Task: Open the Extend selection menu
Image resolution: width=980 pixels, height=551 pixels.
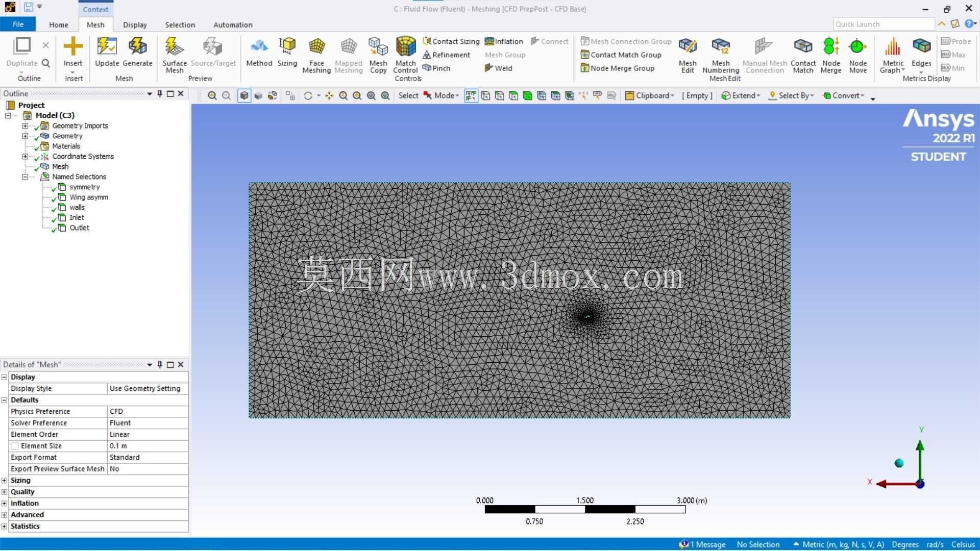Action: point(741,95)
